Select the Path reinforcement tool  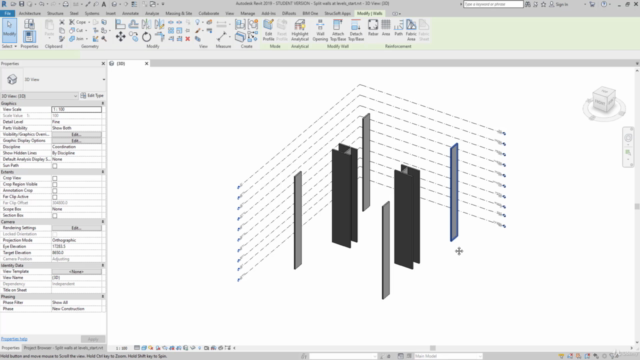tap(398, 27)
